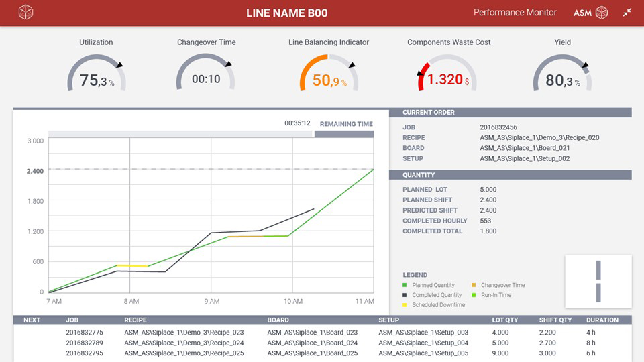Click the LINE NAME B00 title
Viewport: 644px width, 362px height.
click(x=287, y=13)
